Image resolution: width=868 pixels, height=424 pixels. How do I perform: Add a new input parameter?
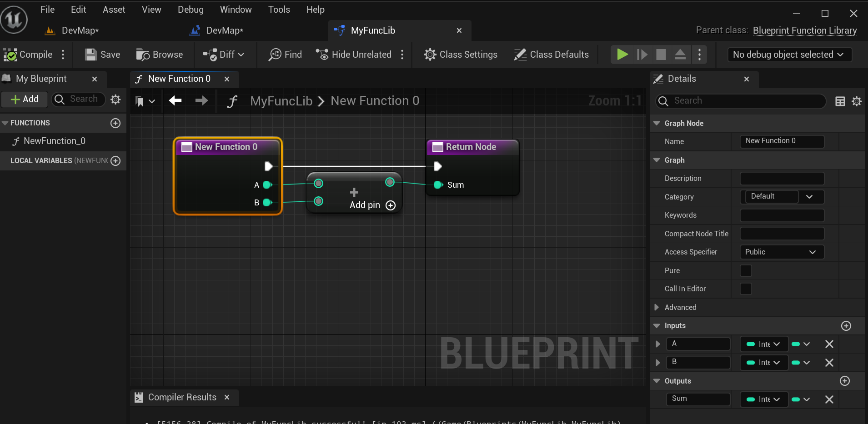pyautogui.click(x=846, y=326)
